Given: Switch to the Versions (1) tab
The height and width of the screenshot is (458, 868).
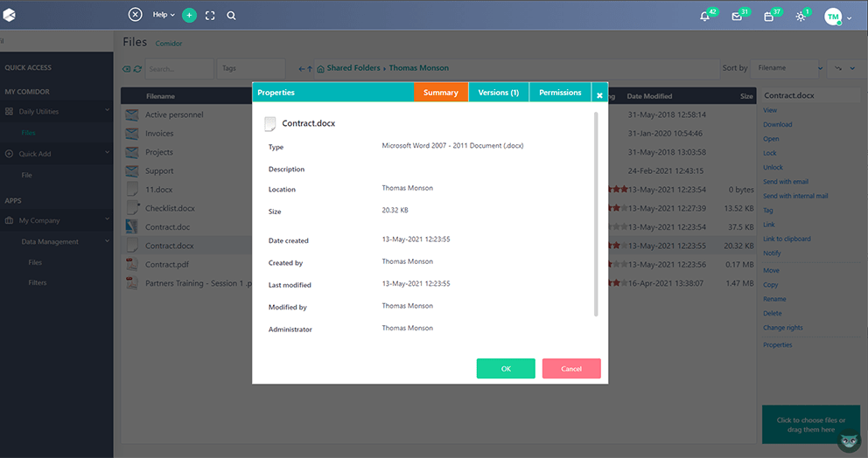Looking at the screenshot, I should [498, 93].
